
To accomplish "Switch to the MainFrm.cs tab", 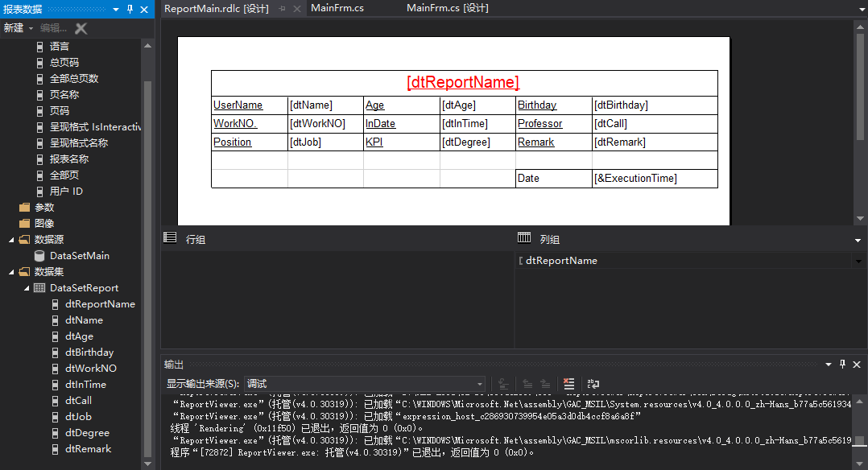I will [337, 8].
